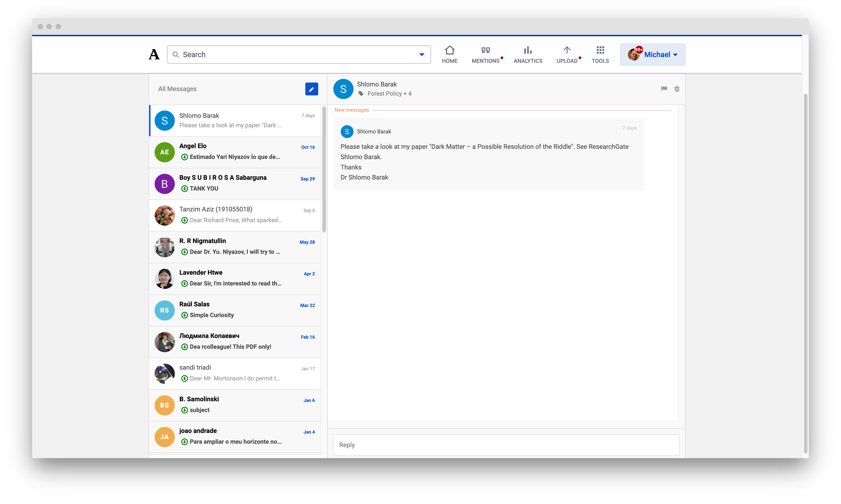This screenshot has height=504, width=841.
Task: Open the HOME menu label
Action: [x=450, y=61]
